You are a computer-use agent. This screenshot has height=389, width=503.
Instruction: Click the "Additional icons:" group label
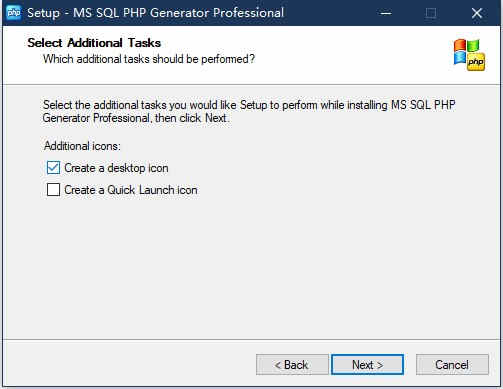tap(82, 146)
